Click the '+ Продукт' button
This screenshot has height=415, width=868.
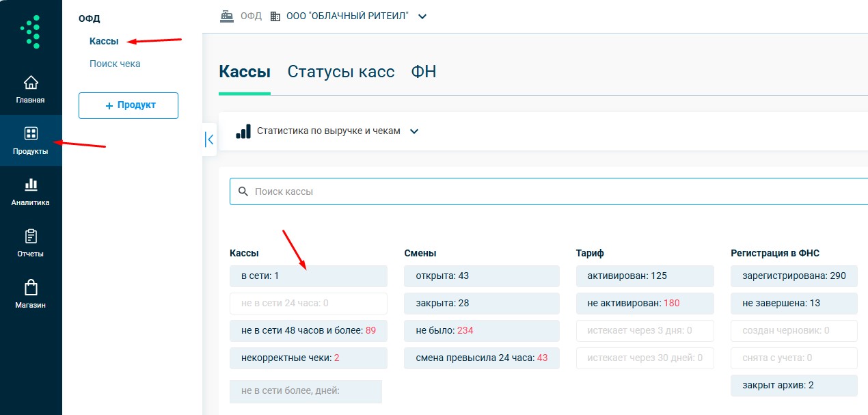[128, 105]
